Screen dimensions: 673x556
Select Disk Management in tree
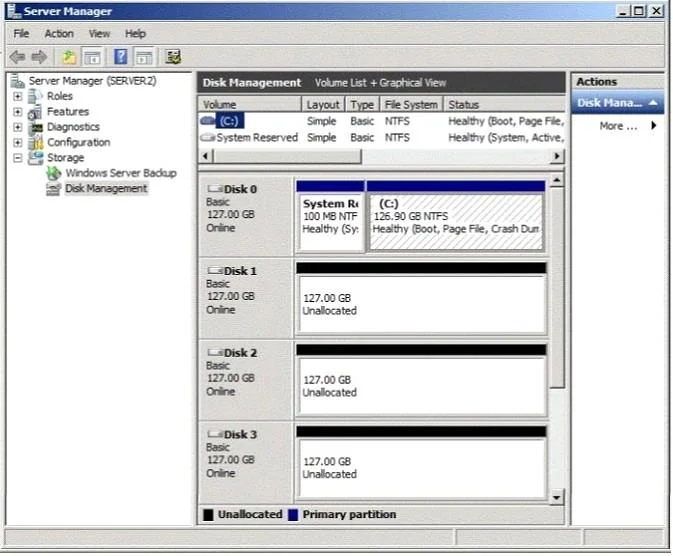[x=106, y=188]
